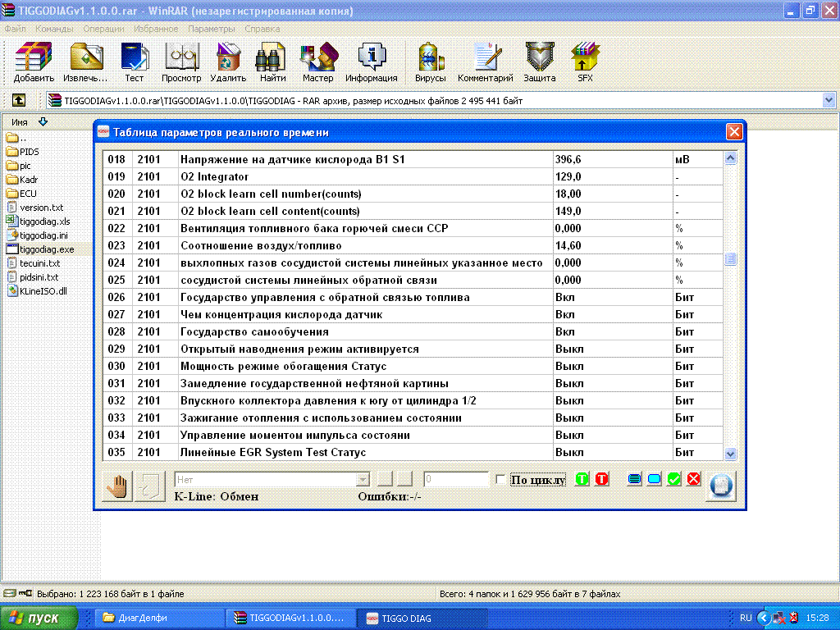840x630 pixels.
Task: Click the Вирусы scan toolbar icon
Action: [430, 62]
